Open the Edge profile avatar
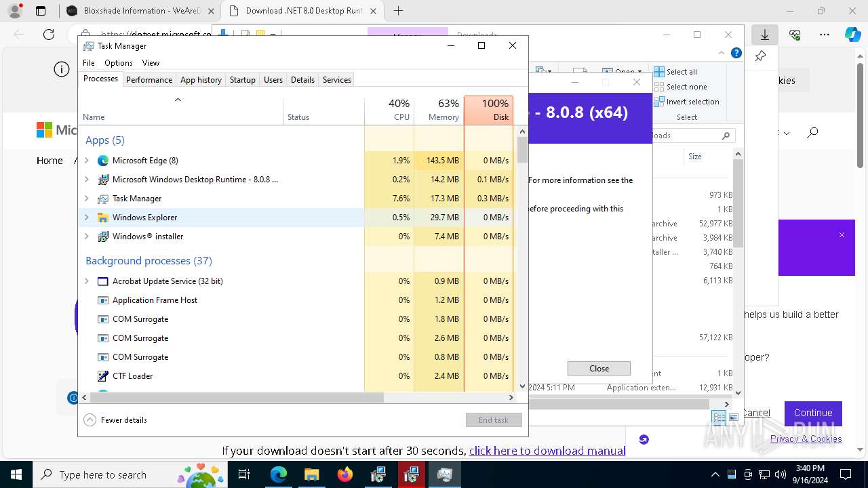The width and height of the screenshot is (868, 488). (x=15, y=11)
